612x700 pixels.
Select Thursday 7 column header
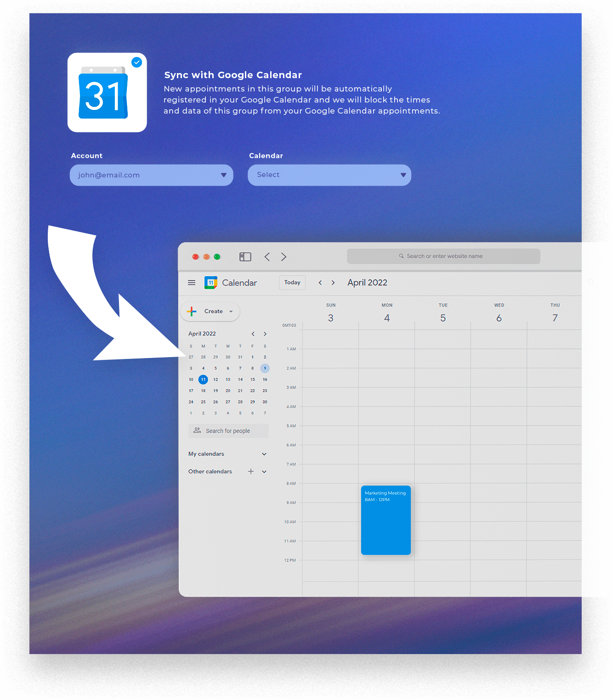[x=555, y=313]
